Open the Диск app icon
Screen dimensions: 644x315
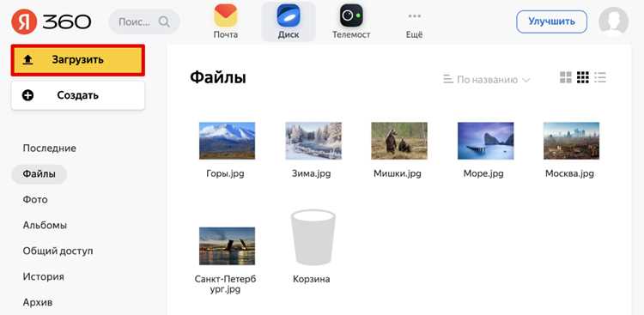tap(289, 15)
